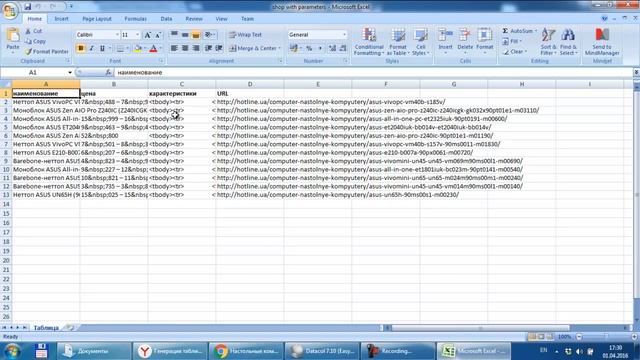Decrease decimal places
Screen dimensions: 640x360
tap(343, 49)
